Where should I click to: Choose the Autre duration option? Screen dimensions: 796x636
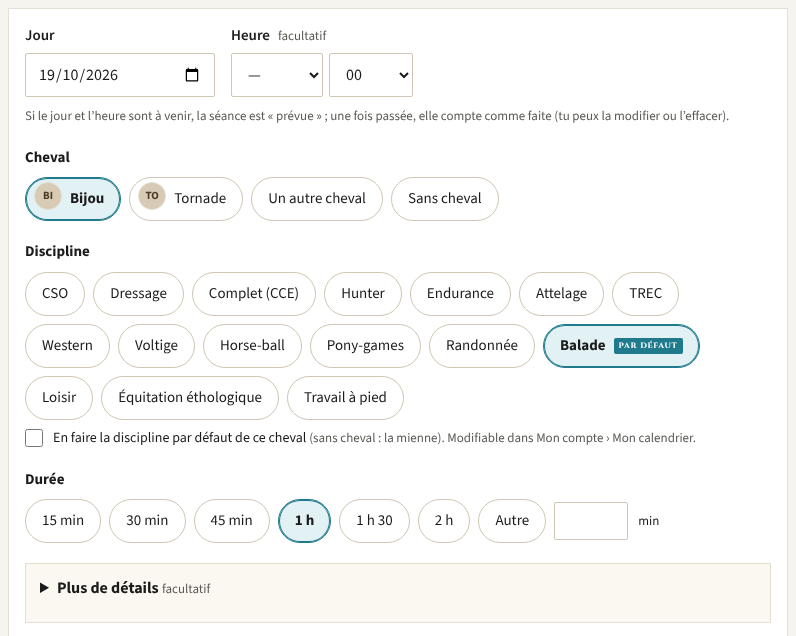[x=512, y=521]
